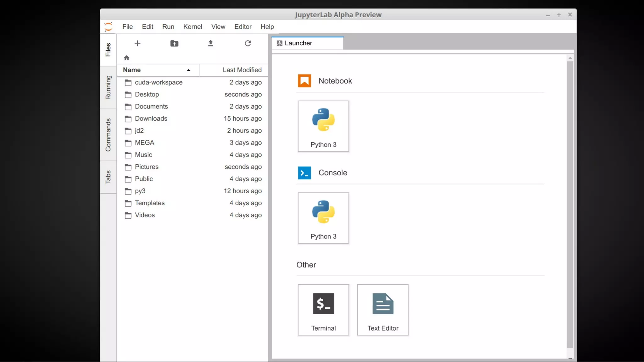The image size is (644, 362).
Task: Minimize the JupyterLab Alpha Preview window
Action: [x=548, y=15]
